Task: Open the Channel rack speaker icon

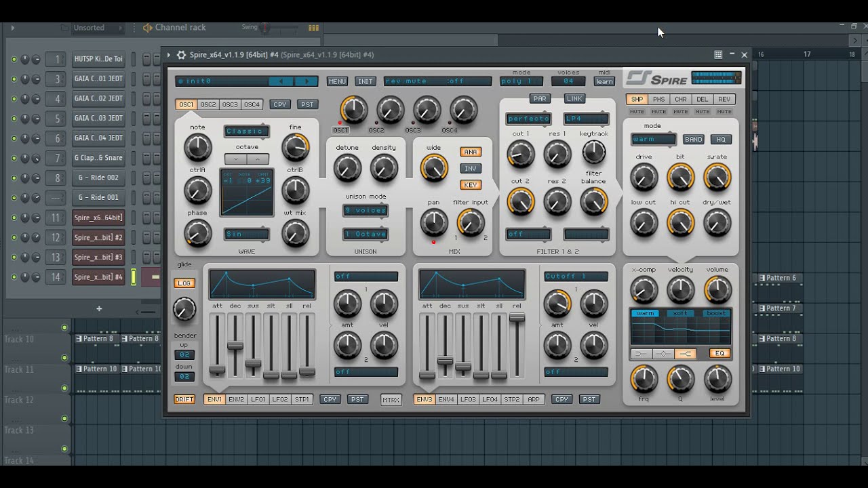Action: [x=148, y=28]
